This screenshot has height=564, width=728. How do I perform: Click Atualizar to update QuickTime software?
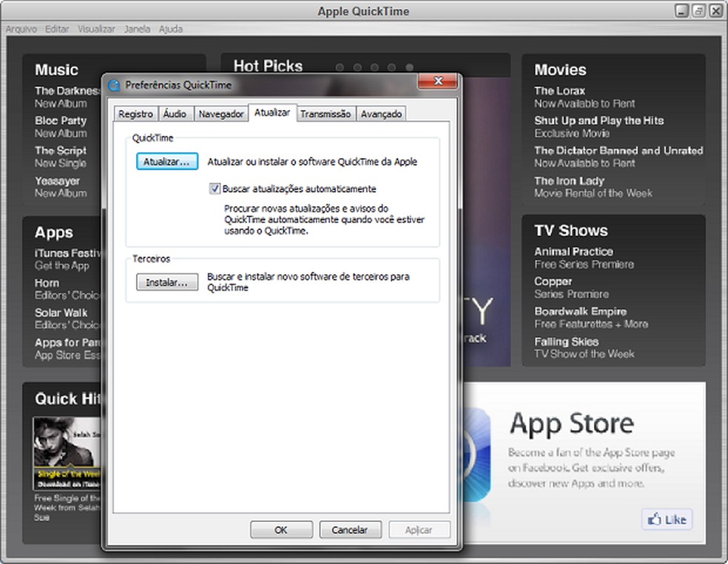click(x=166, y=161)
